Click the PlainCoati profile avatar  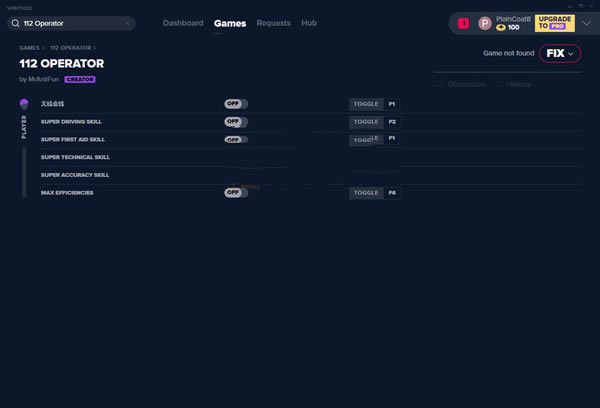tap(485, 23)
